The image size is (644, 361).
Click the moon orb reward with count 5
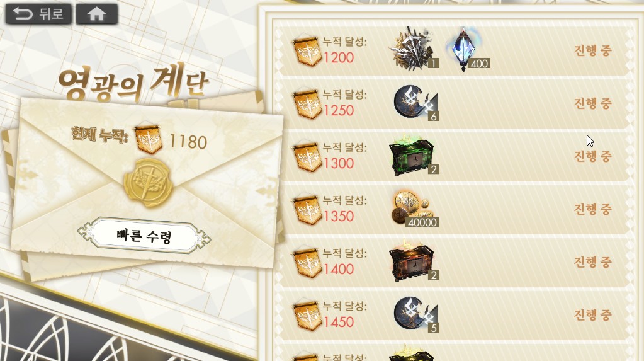(x=415, y=314)
